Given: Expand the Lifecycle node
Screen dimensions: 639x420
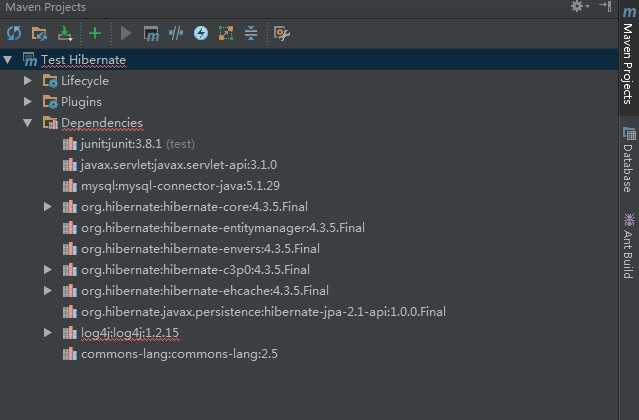Looking at the screenshot, I should [x=28, y=81].
